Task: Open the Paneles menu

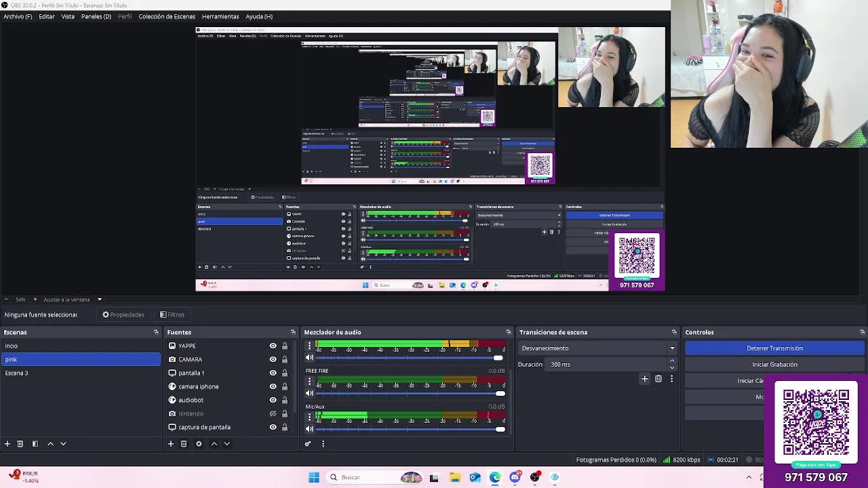Action: click(96, 16)
